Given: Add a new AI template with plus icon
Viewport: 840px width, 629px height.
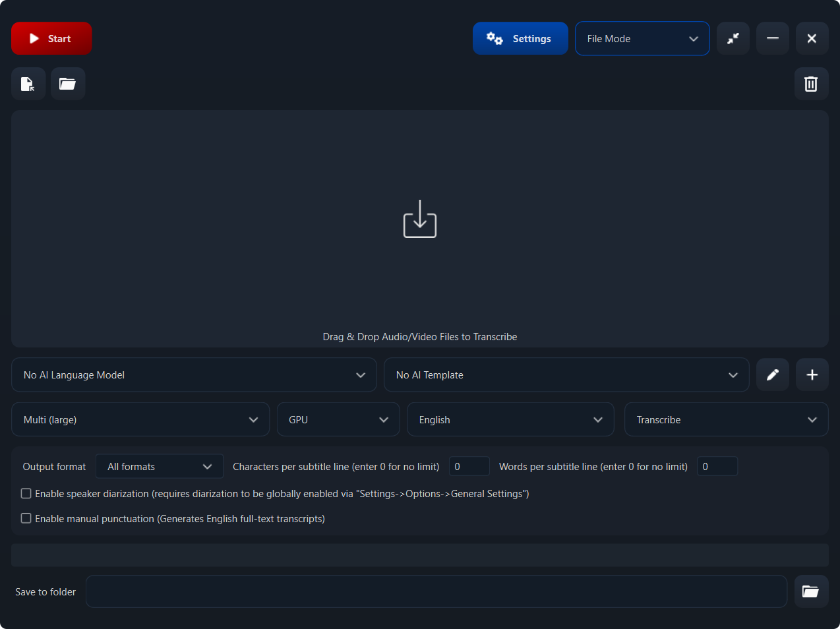Looking at the screenshot, I should pyautogui.click(x=812, y=374).
